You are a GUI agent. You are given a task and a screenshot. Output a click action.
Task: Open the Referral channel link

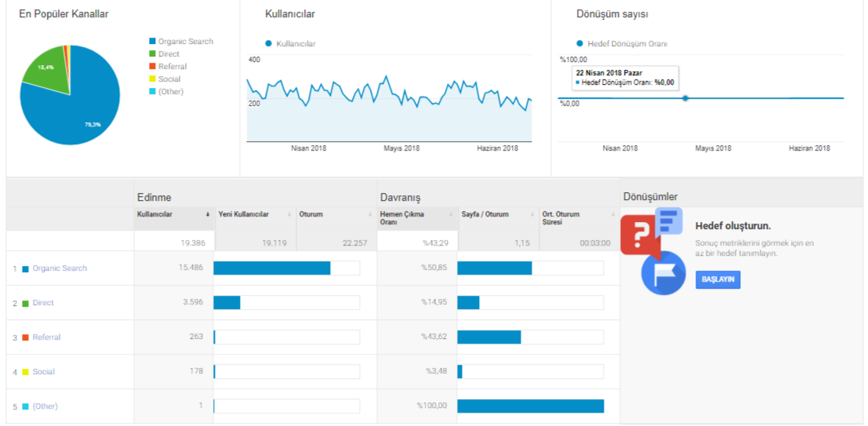tap(46, 337)
